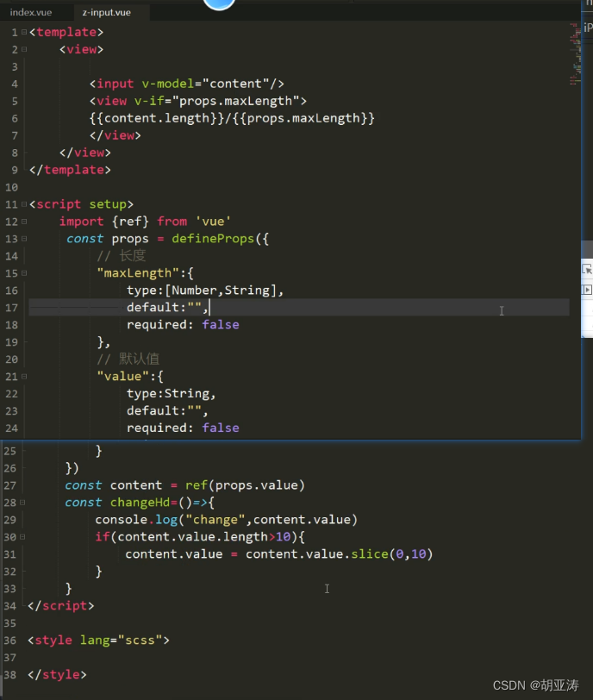
Task: Fold the script setup block on line 11
Action: [24, 204]
